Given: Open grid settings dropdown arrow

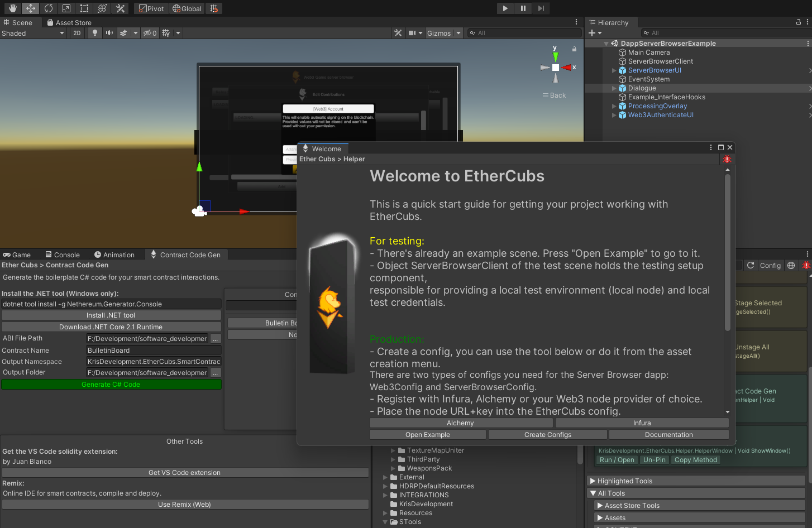Looking at the screenshot, I should click(x=178, y=33).
